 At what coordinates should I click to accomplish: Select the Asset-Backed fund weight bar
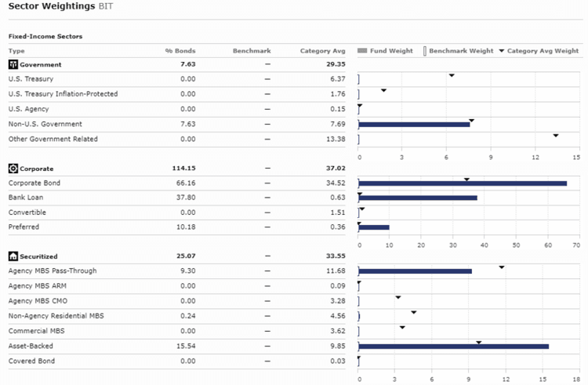click(453, 346)
